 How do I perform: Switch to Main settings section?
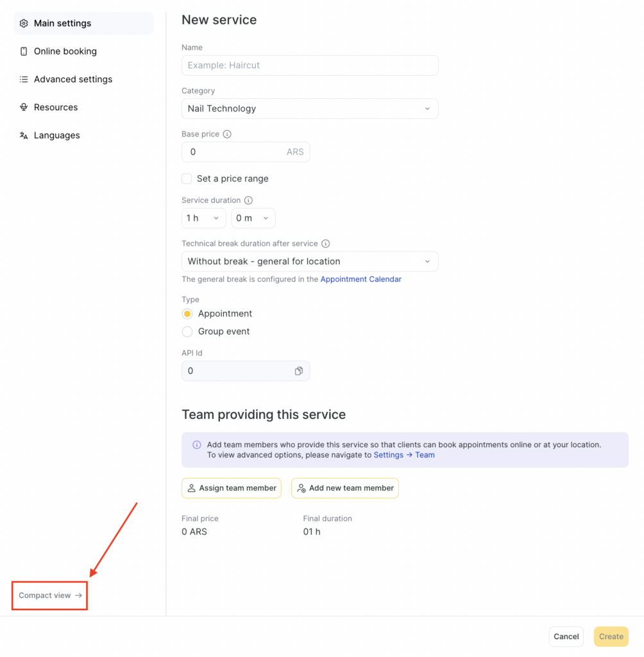(x=62, y=23)
